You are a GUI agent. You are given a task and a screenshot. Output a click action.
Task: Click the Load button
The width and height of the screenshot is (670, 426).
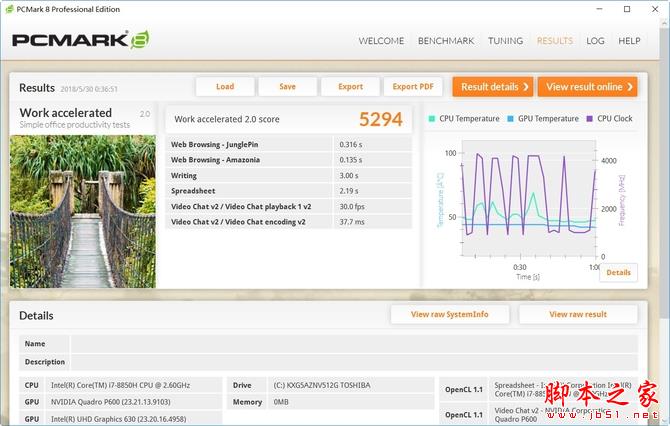[225, 87]
